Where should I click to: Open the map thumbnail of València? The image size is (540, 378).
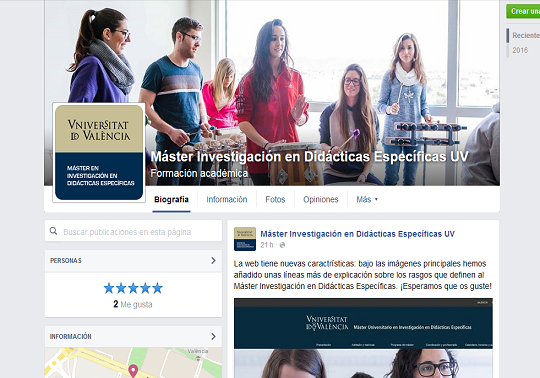tap(133, 363)
